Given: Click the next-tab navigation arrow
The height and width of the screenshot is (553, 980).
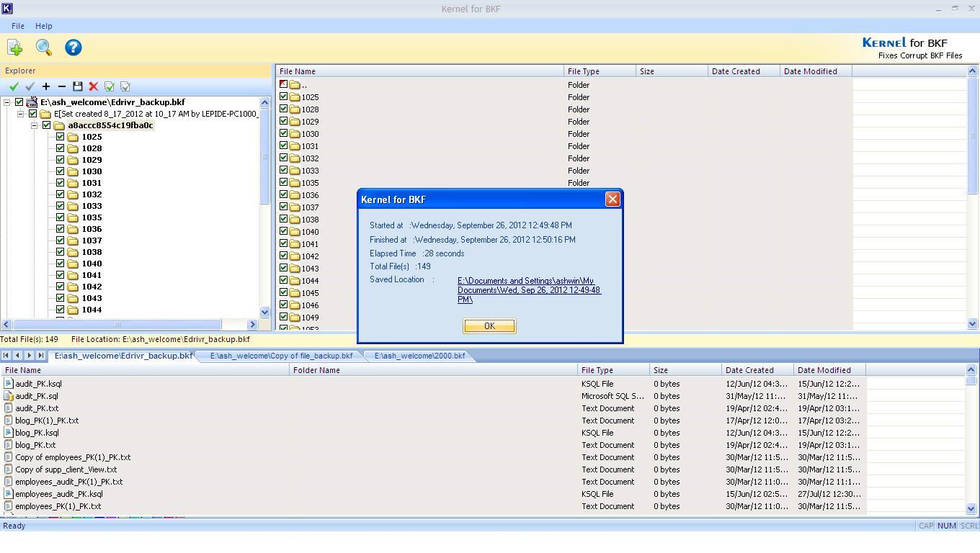Looking at the screenshot, I should click(x=29, y=356).
